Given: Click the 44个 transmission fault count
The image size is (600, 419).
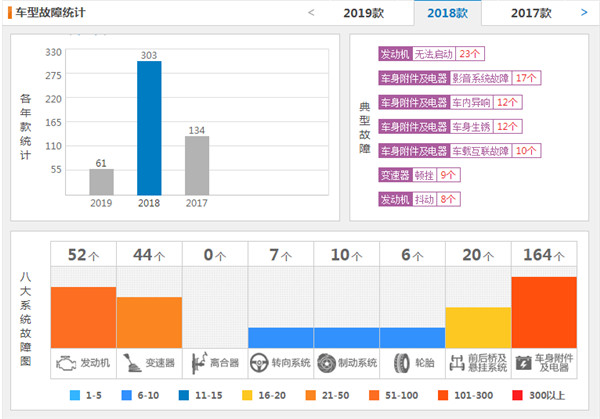Looking at the screenshot, I should tap(149, 255).
